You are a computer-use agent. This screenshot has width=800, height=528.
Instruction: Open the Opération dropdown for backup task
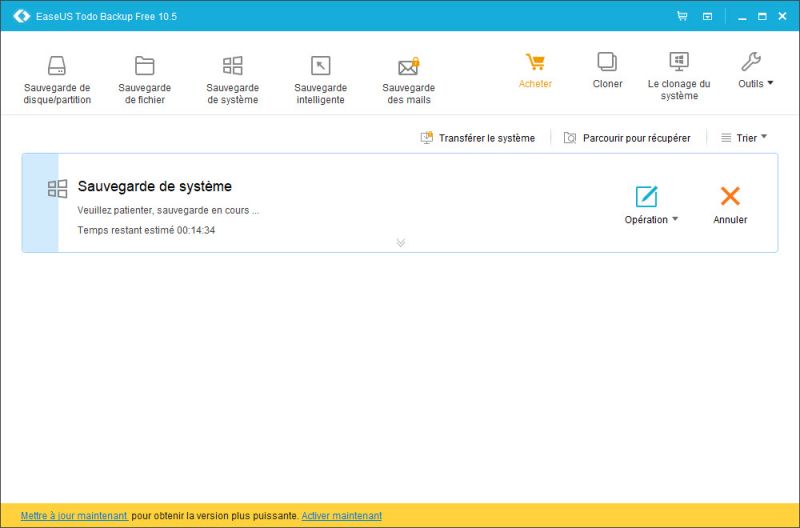pyautogui.click(x=651, y=205)
